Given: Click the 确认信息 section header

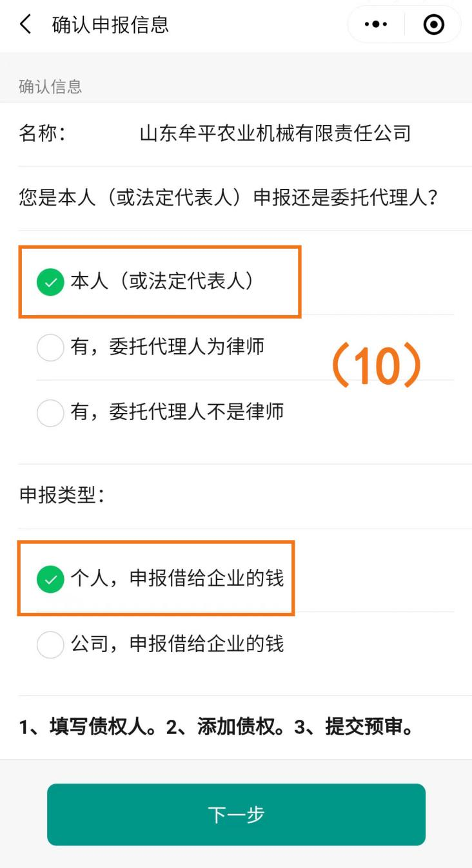Looking at the screenshot, I should pos(50,87).
